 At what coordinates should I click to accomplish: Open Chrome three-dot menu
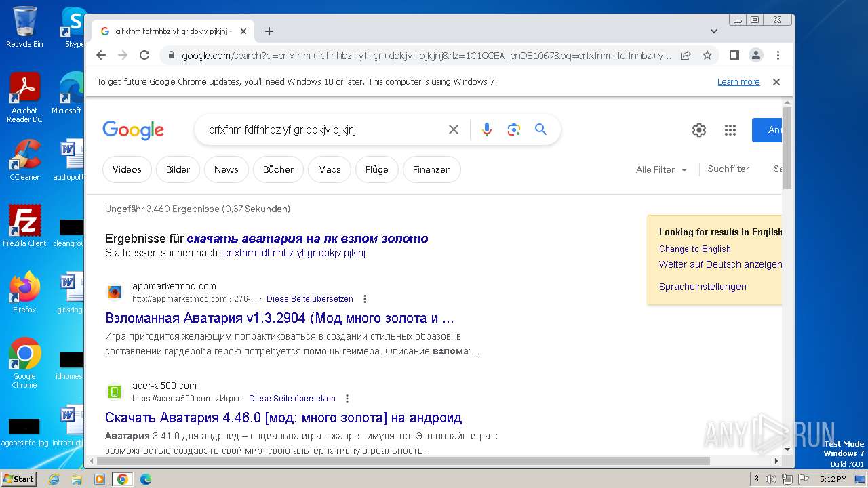(778, 55)
